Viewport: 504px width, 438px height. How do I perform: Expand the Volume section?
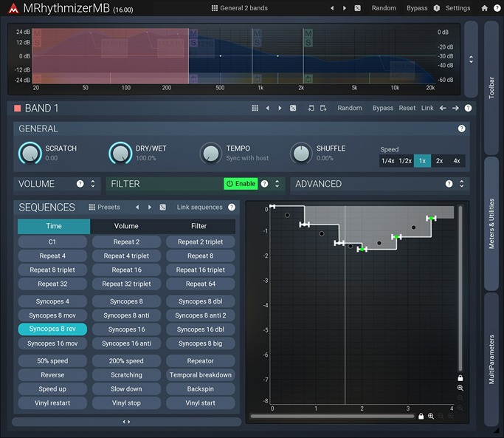click(x=93, y=184)
